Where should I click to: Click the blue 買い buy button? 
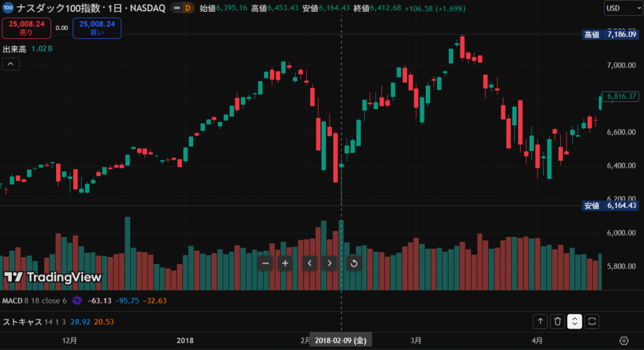point(97,28)
